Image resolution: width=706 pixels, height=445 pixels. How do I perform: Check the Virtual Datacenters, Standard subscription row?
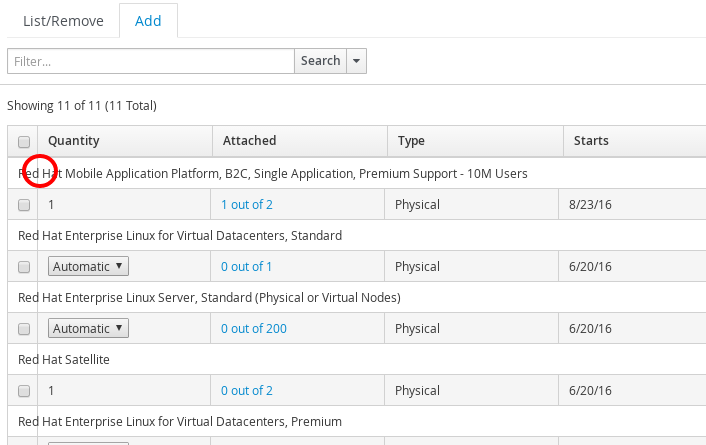point(24,267)
